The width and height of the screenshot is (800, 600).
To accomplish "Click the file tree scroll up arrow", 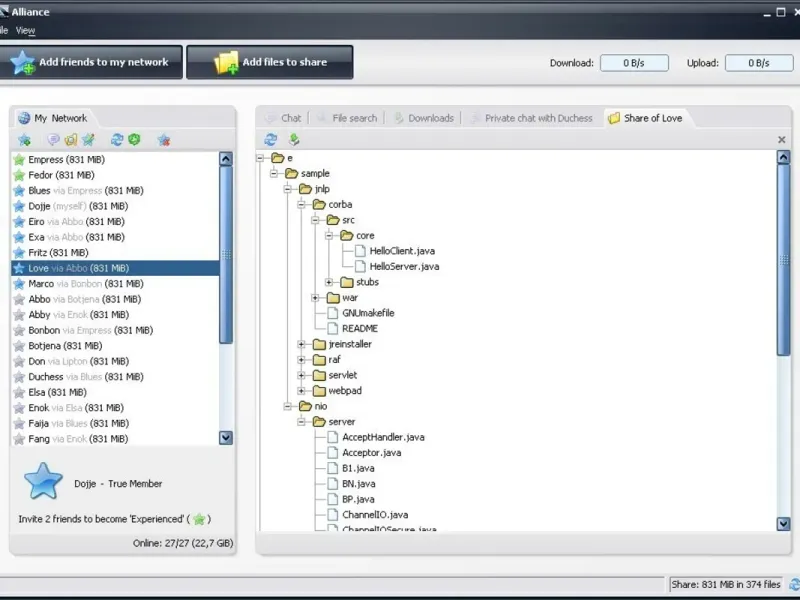I will tap(783, 157).
